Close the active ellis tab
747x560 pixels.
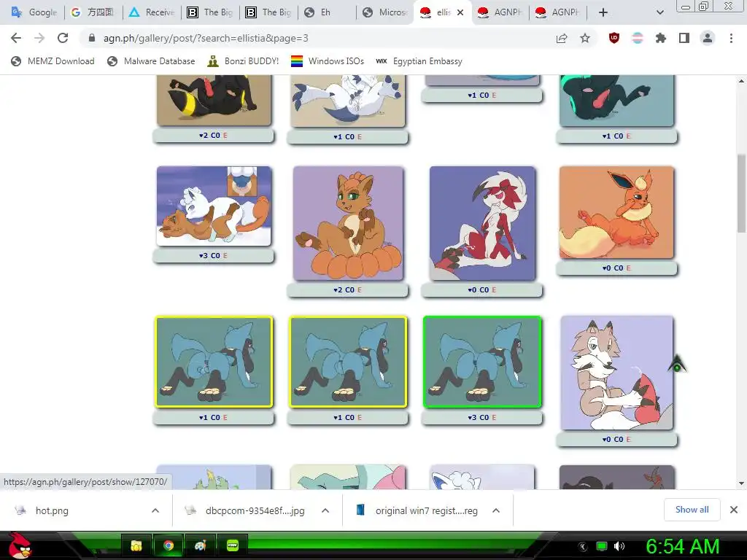[460, 12]
